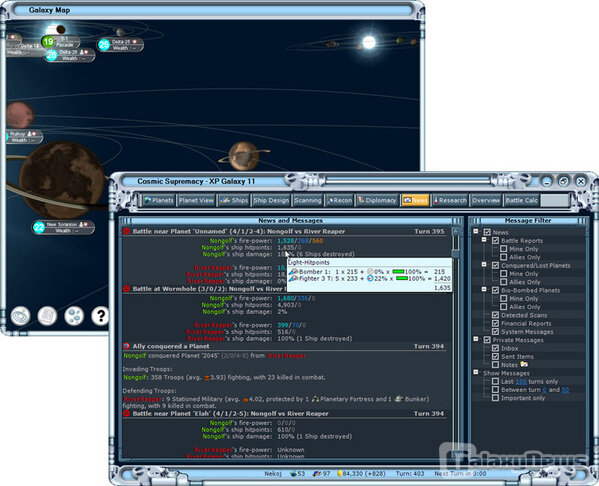Viewport: 599px width, 486px height.
Task: Collapse the Private Messages node
Action: (476, 339)
